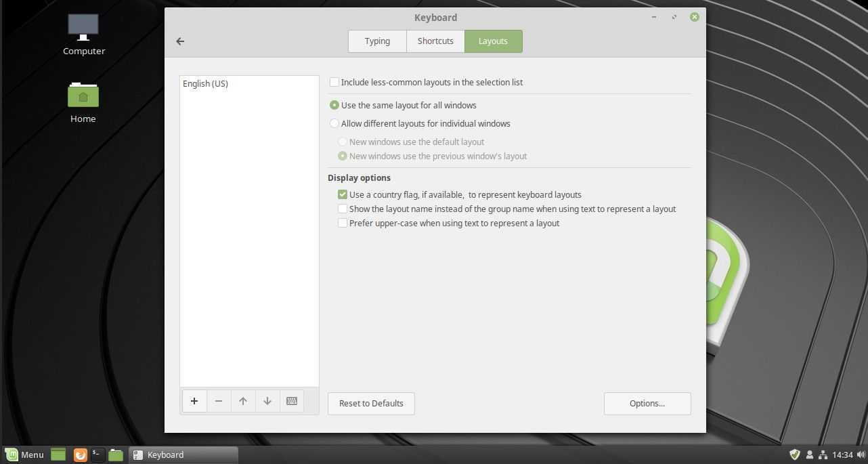
Task: Go back with the arrow icon
Action: (180, 41)
